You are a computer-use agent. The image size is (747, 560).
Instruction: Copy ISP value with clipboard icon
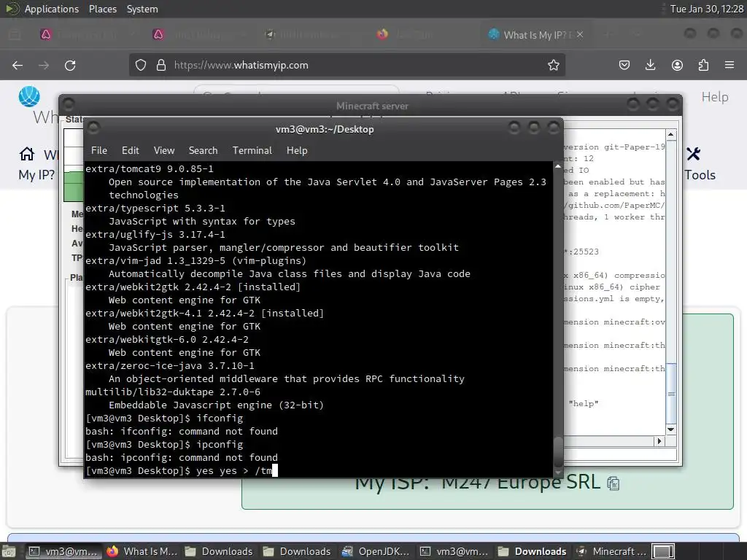[613, 484]
